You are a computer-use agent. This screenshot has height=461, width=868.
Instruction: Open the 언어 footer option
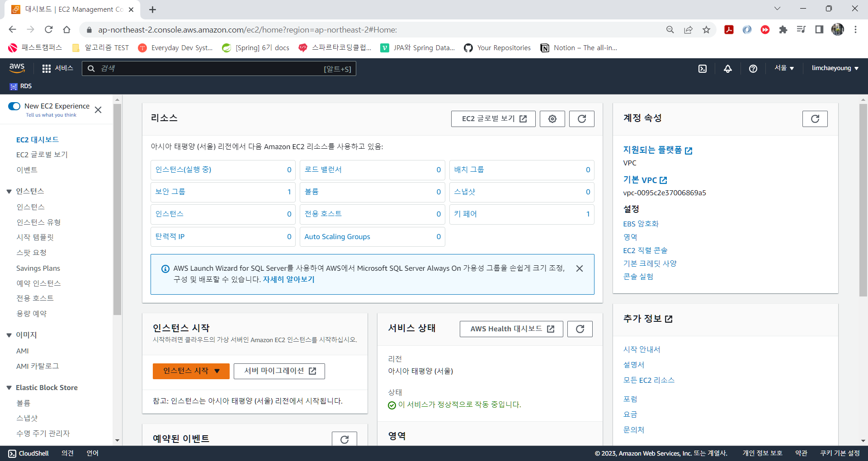tap(92, 453)
